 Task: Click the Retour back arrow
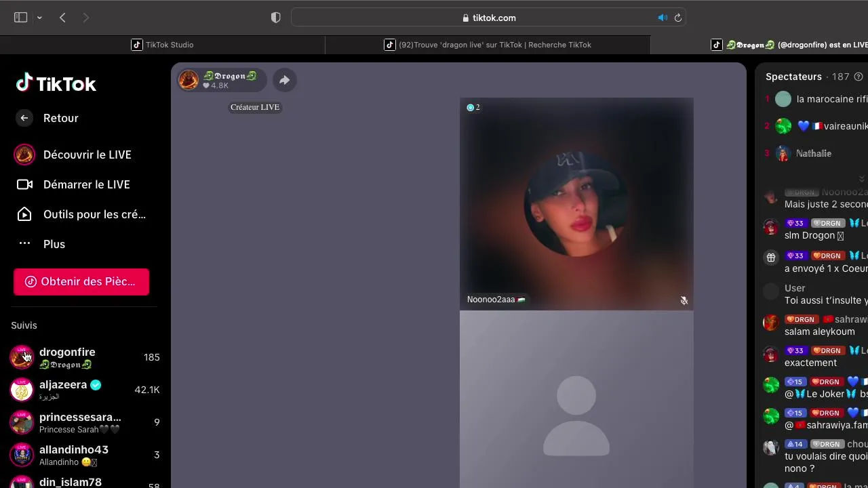24,118
